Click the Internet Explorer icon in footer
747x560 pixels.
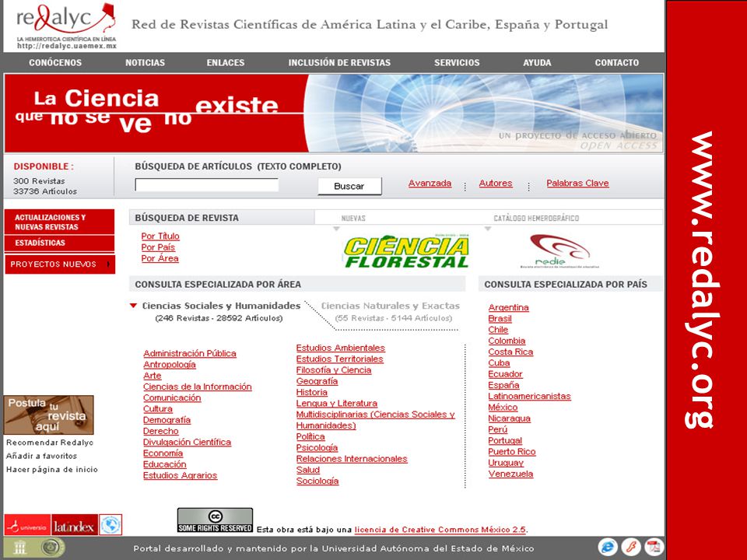pyautogui.click(x=608, y=547)
